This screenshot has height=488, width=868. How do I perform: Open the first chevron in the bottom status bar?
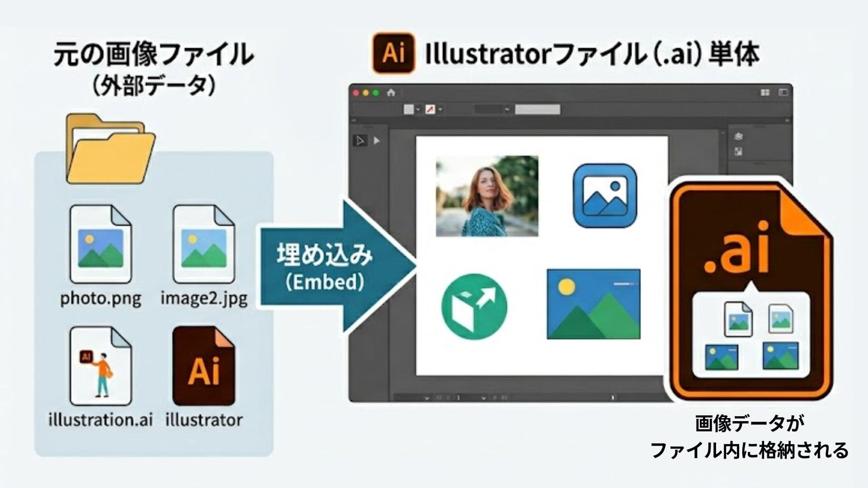(426, 398)
